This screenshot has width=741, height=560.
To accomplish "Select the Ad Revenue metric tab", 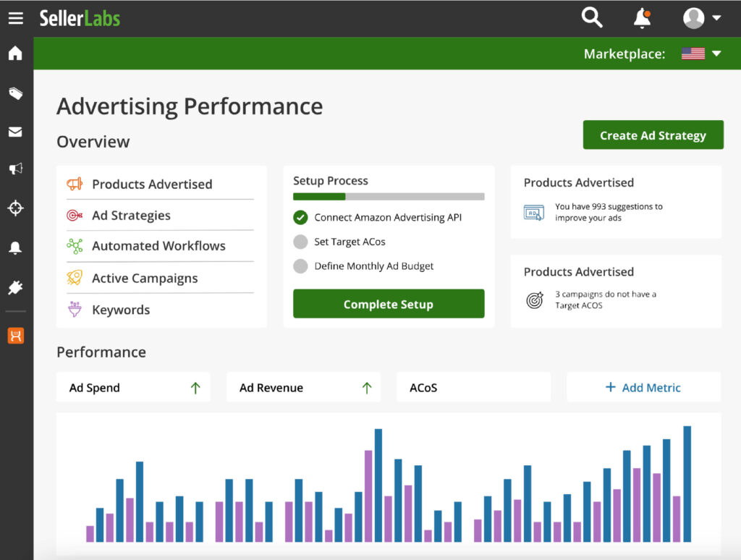I will coord(303,387).
